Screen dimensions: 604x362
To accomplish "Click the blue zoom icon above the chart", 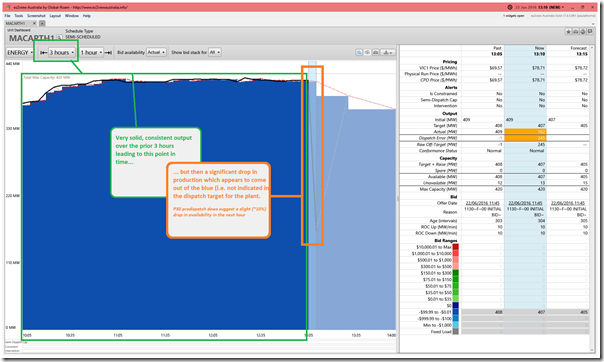I will click(359, 52).
